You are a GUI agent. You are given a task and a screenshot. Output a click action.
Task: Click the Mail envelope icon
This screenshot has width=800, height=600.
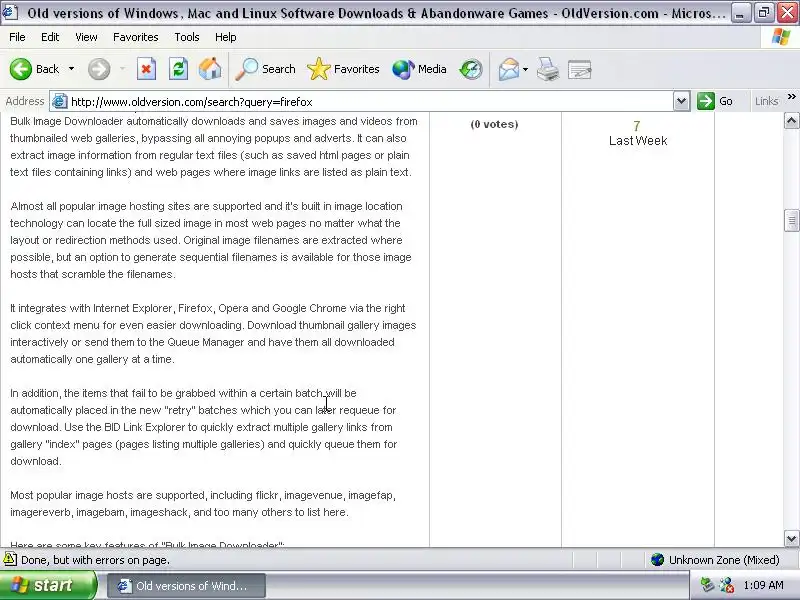pyautogui.click(x=509, y=69)
